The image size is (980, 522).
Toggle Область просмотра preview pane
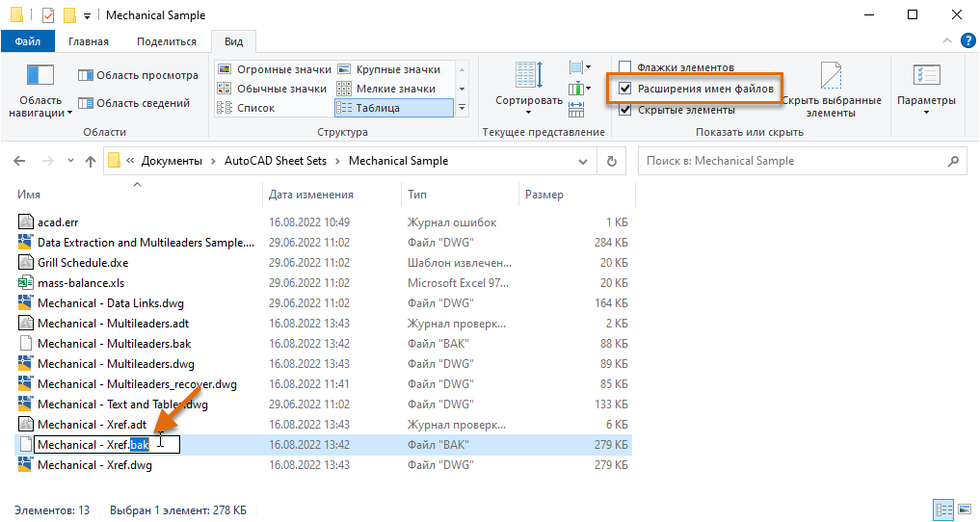(138, 75)
